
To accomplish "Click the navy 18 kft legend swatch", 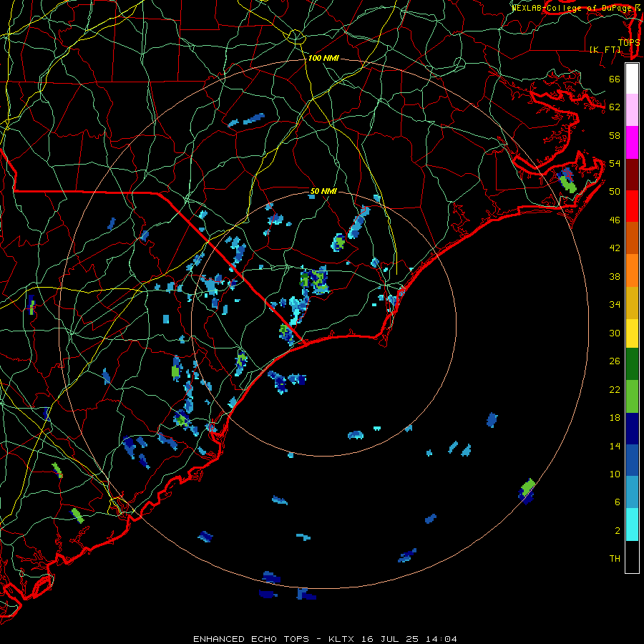I will tap(632, 429).
